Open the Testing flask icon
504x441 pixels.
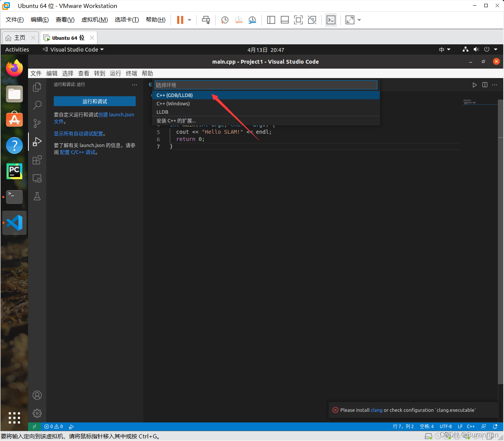[37, 196]
